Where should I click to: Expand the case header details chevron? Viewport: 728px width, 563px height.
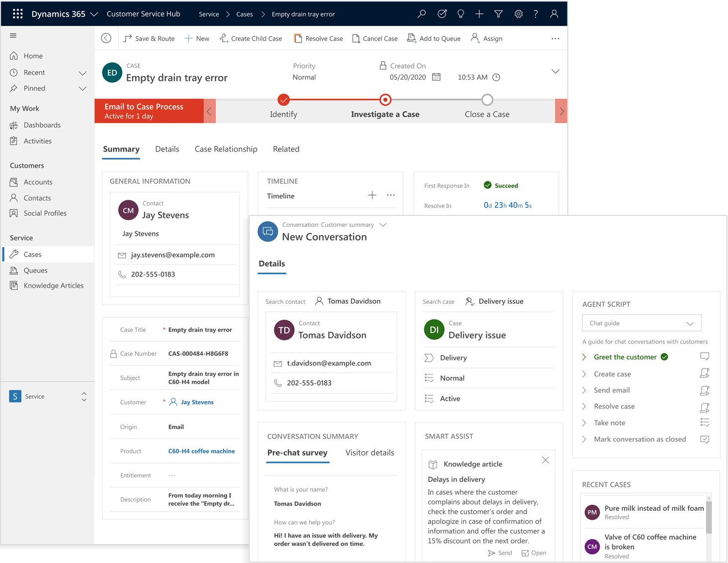coord(555,71)
